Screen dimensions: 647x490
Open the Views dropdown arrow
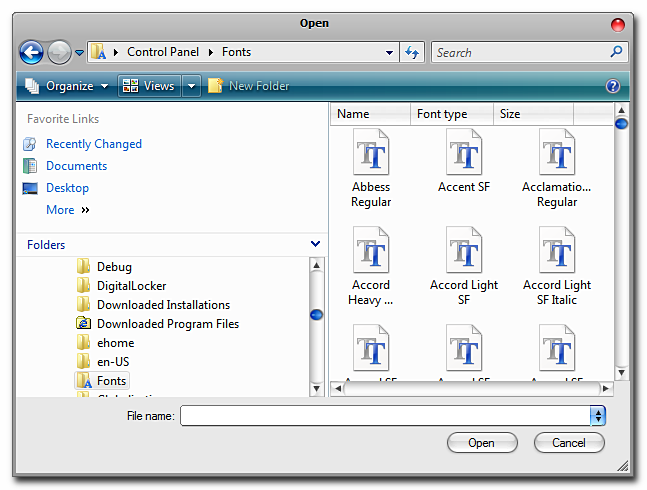[x=191, y=86]
